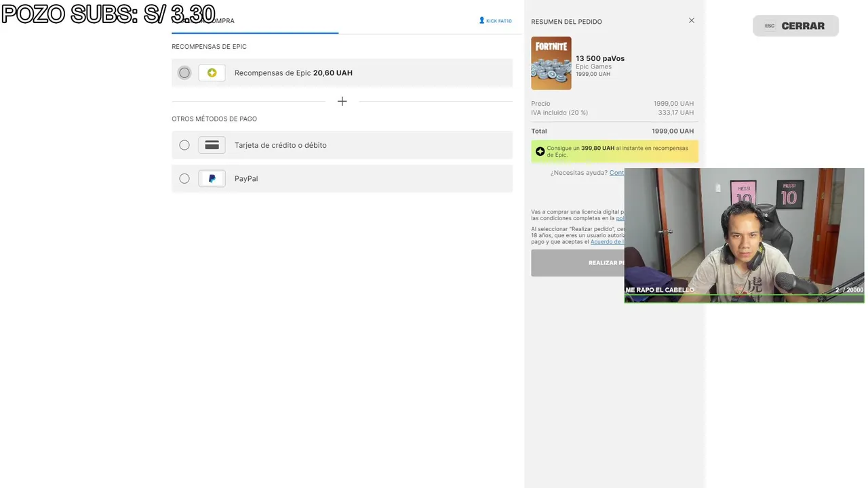Click the OTROS MÉTODOS DE PAGO heading

pos(214,119)
